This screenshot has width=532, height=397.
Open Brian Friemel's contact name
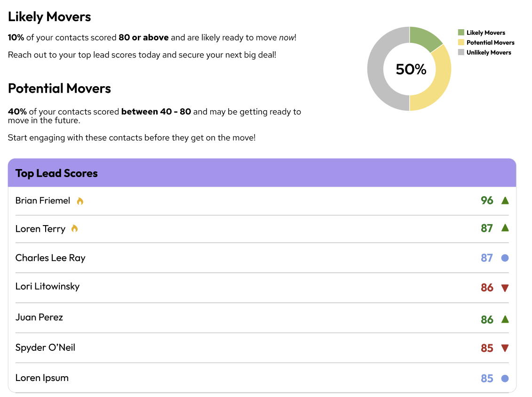(x=43, y=201)
